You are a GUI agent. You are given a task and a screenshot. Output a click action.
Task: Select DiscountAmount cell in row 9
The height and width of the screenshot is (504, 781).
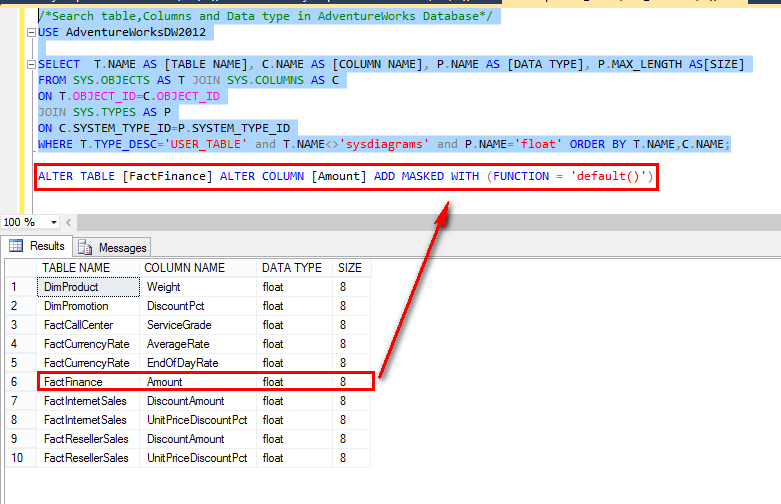click(198, 439)
